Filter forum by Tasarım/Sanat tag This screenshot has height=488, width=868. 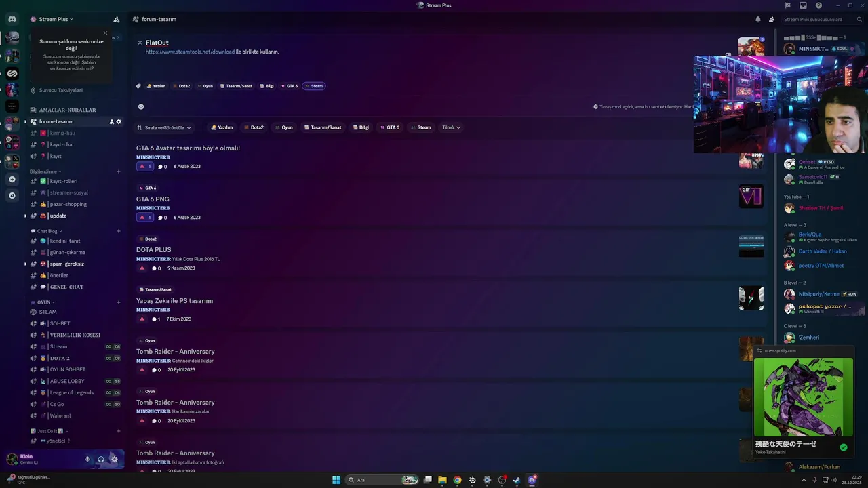pos(323,127)
